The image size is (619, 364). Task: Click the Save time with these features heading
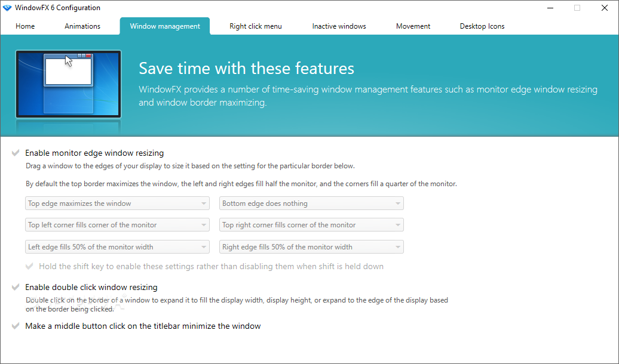pyautogui.click(x=246, y=68)
